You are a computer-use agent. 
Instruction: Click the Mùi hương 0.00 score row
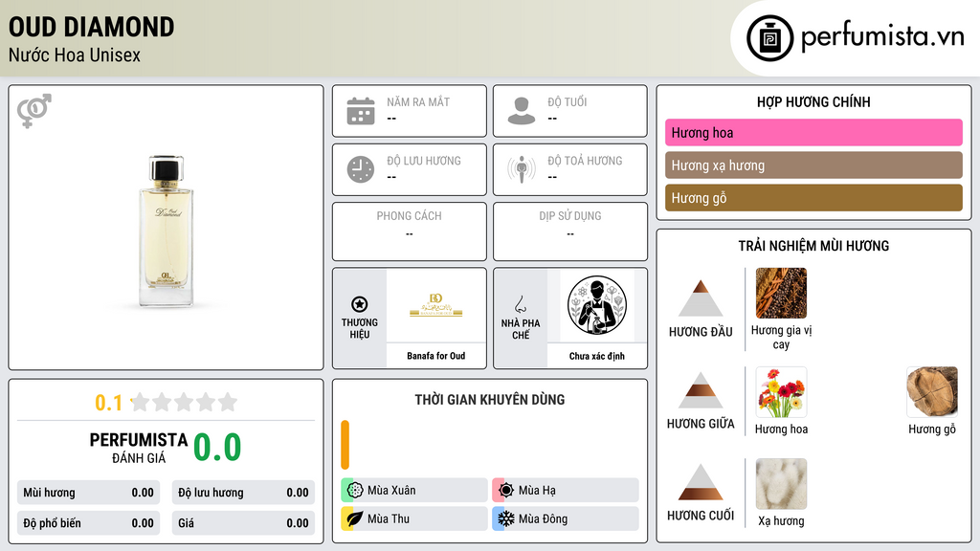(89, 493)
